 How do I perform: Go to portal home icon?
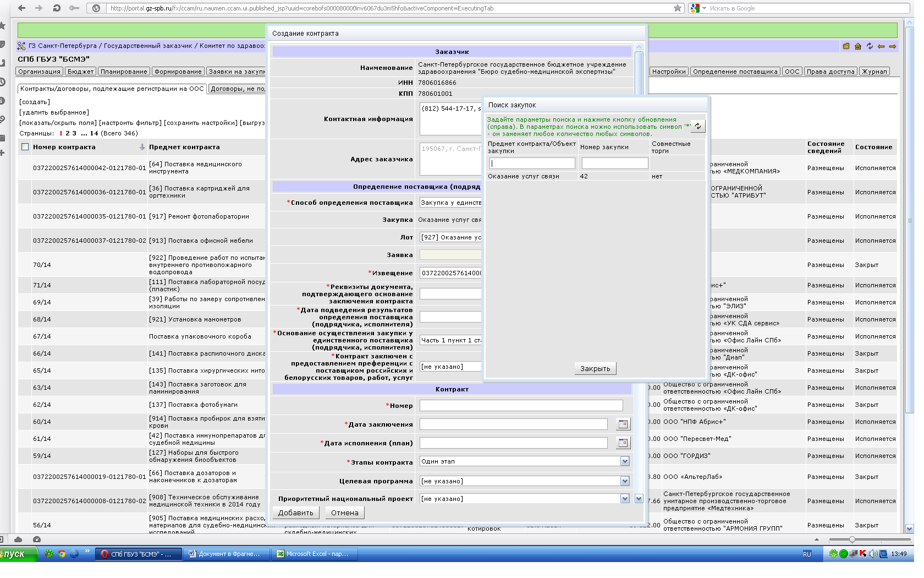(x=857, y=46)
